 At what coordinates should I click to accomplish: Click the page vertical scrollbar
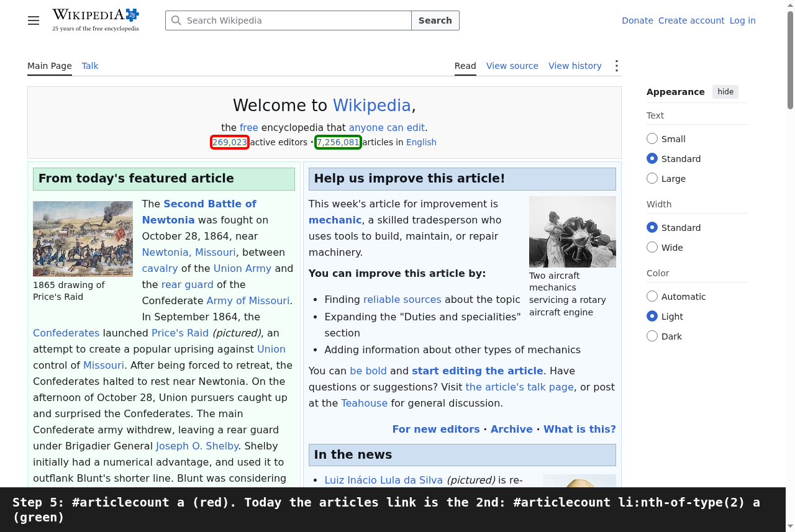coord(790,248)
